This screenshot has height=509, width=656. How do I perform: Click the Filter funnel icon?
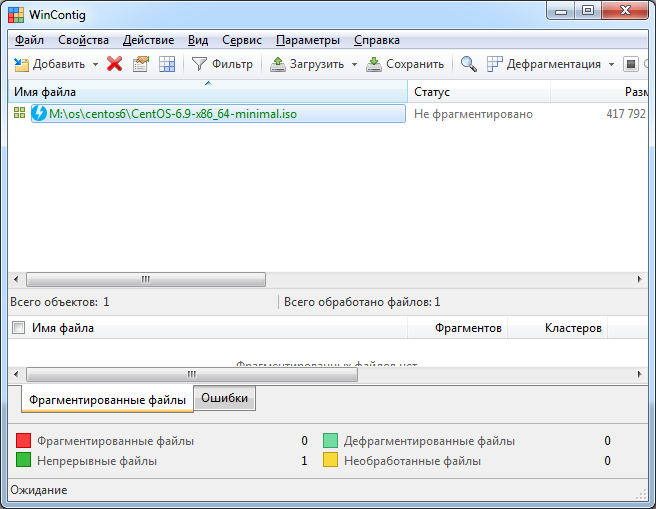coord(200,64)
